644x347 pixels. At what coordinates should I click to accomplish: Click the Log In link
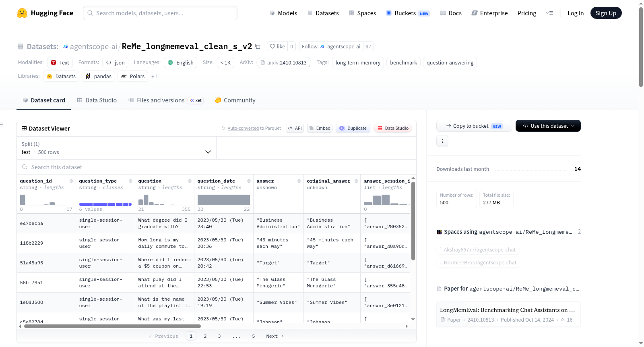[575, 13]
